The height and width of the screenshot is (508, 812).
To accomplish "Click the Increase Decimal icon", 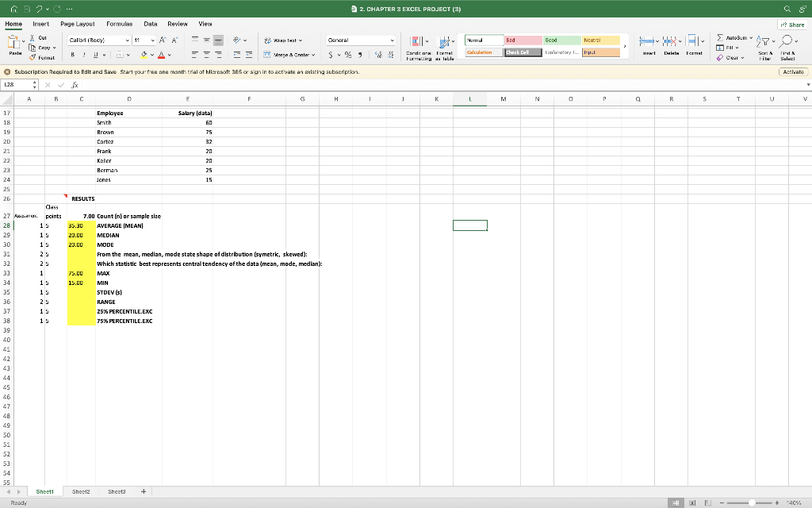I will (x=380, y=55).
